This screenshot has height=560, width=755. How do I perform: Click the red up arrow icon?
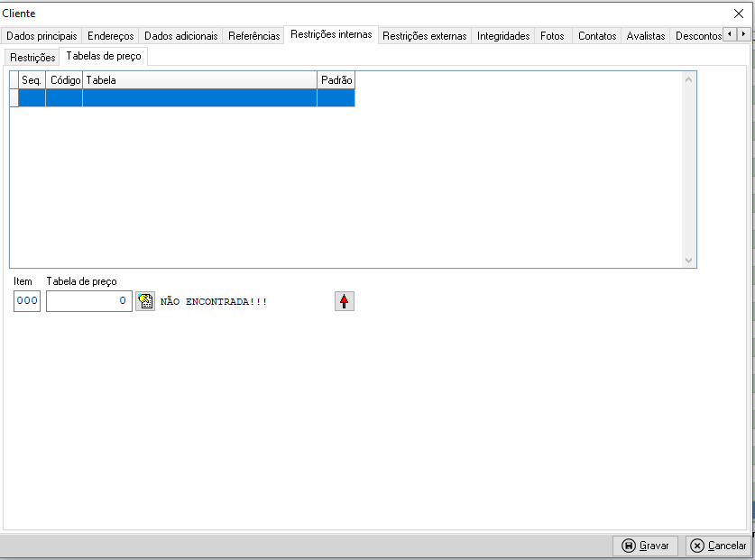click(345, 301)
